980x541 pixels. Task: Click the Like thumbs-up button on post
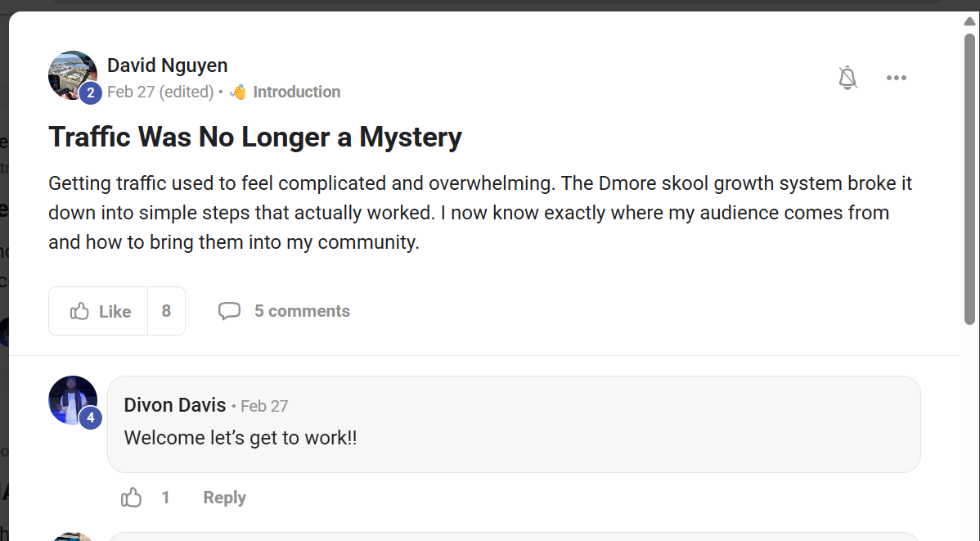(100, 311)
